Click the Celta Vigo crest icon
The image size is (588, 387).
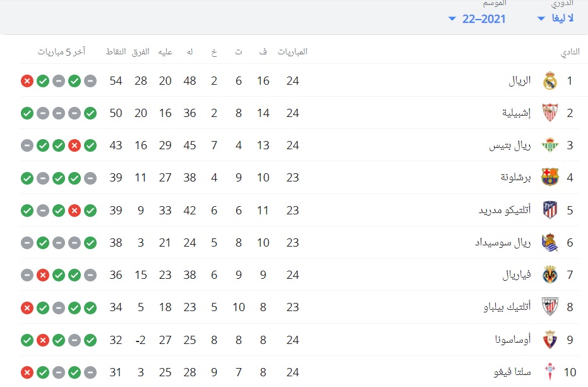(x=549, y=372)
